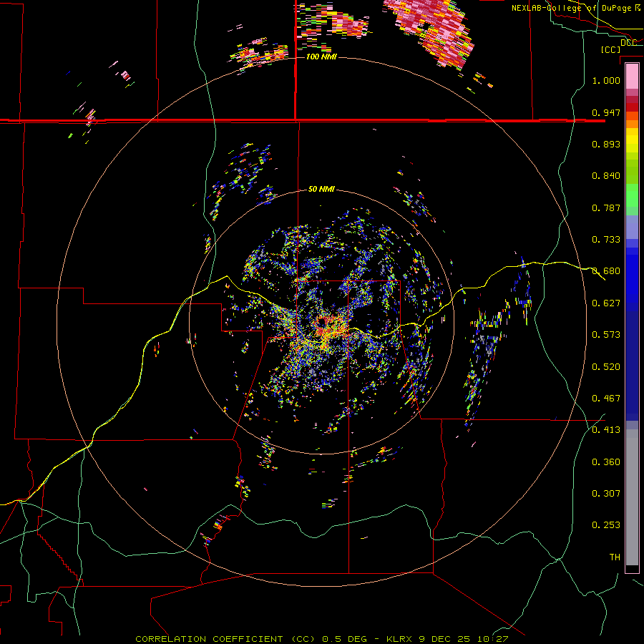Viewport: 644px width, 644px height.
Task: Pick the light pink swatch atop the color bar
Action: (x=632, y=76)
